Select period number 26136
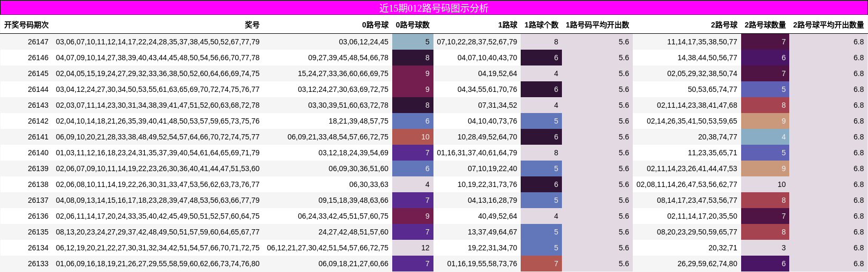The width and height of the screenshot is (868, 272). coord(38,216)
